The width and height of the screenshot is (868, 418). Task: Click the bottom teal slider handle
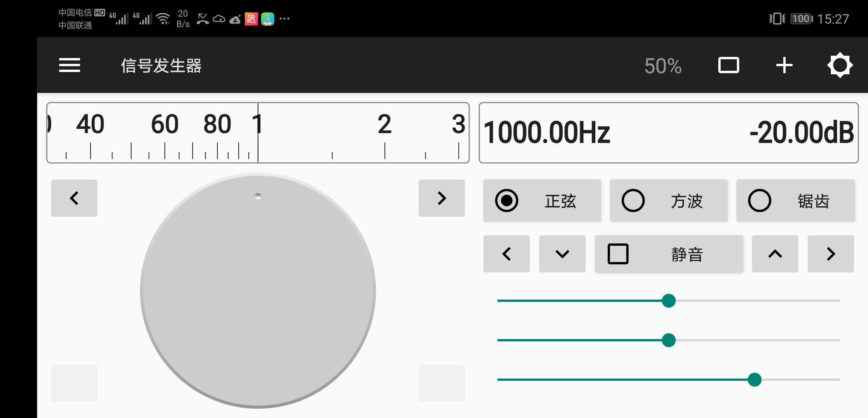754,380
